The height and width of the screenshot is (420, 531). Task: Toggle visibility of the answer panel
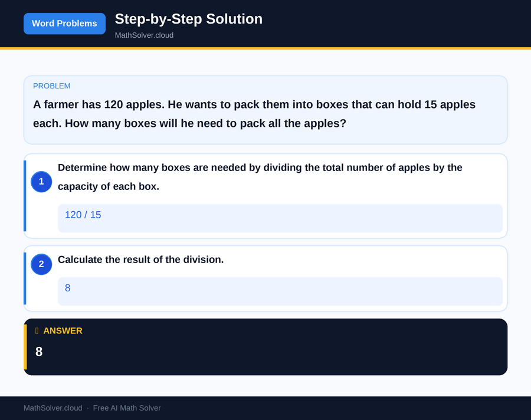pos(265,346)
